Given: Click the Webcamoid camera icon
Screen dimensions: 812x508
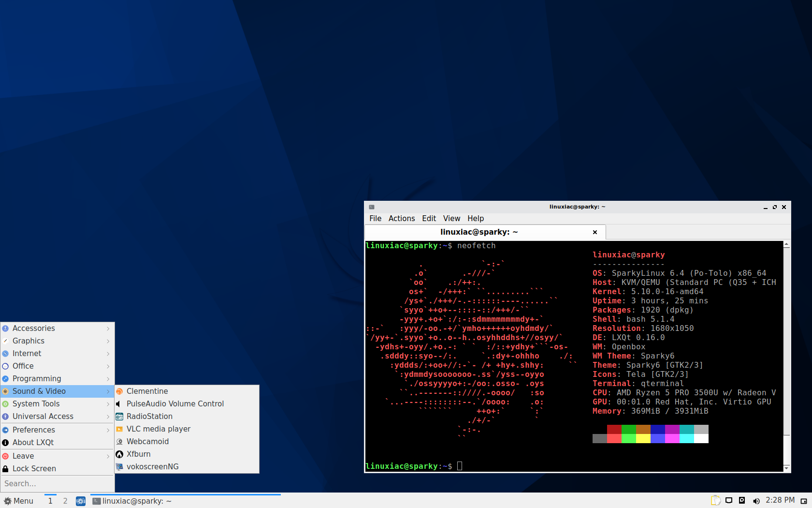Looking at the screenshot, I should click(119, 442).
